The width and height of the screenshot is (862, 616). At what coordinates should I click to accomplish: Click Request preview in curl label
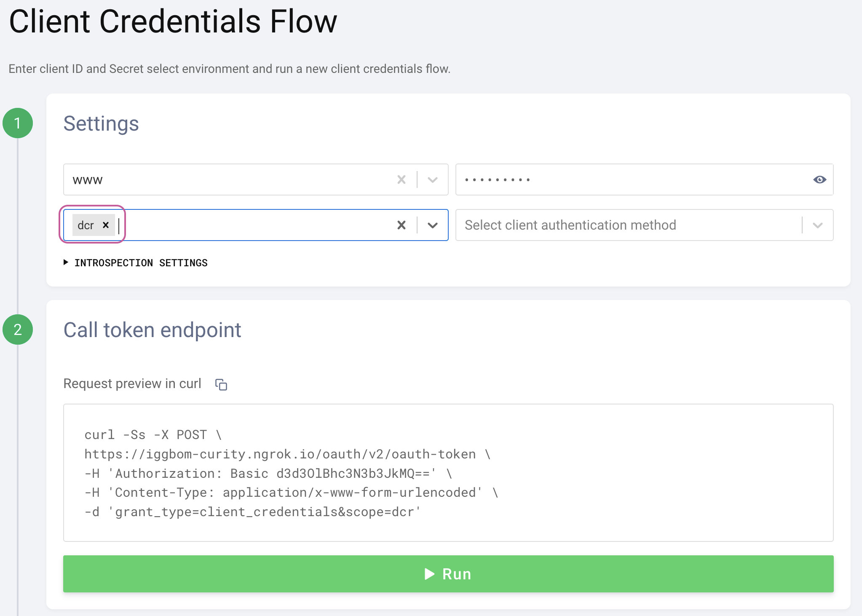pyautogui.click(x=132, y=383)
